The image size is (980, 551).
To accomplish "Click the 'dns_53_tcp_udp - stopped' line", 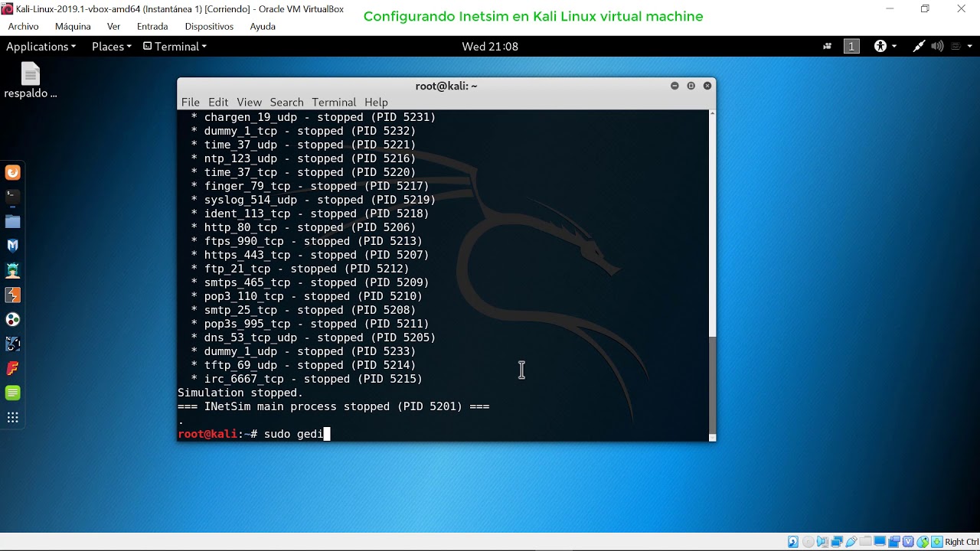I will 313,337.
